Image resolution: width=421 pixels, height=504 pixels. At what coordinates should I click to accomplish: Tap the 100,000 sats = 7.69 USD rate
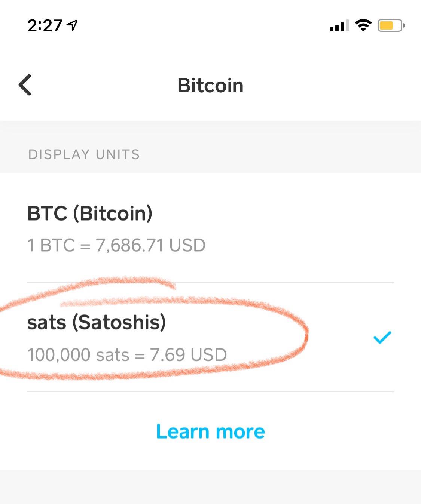127,355
